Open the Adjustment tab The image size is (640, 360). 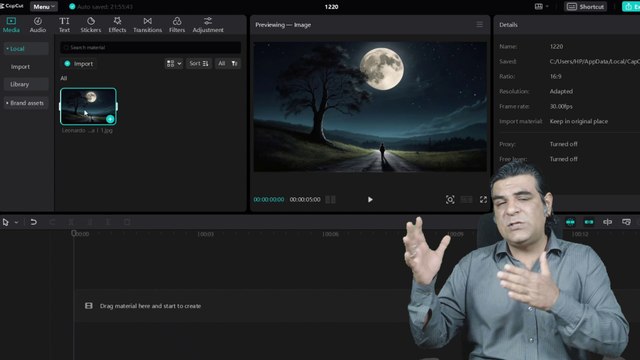coord(208,24)
